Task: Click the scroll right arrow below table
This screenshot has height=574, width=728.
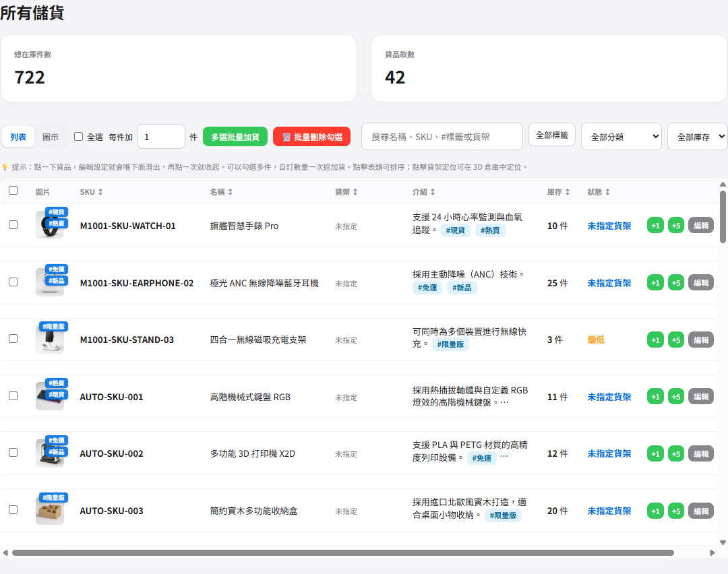Action: pyautogui.click(x=712, y=552)
